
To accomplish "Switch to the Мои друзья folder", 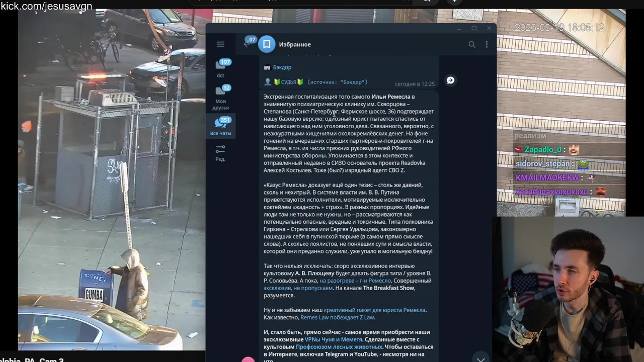I will tap(221, 98).
